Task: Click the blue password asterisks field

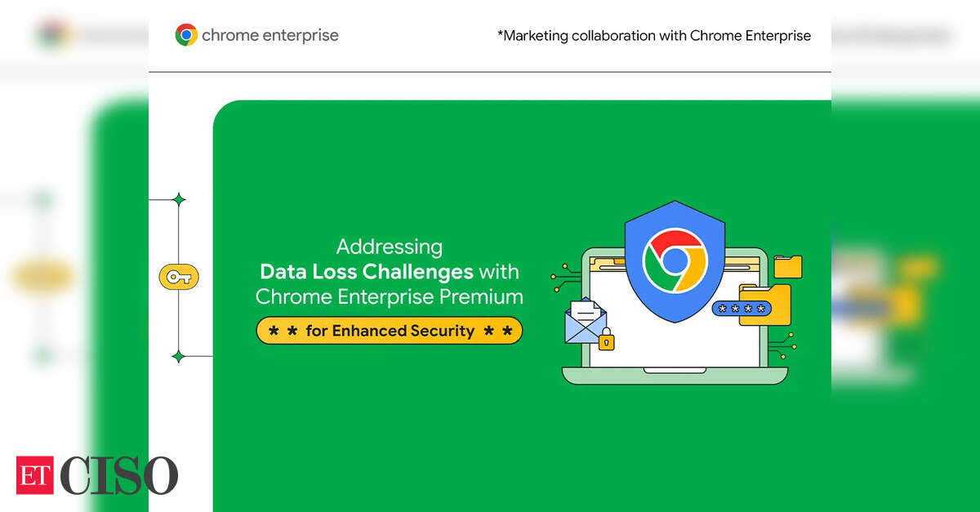Action: tap(742, 309)
